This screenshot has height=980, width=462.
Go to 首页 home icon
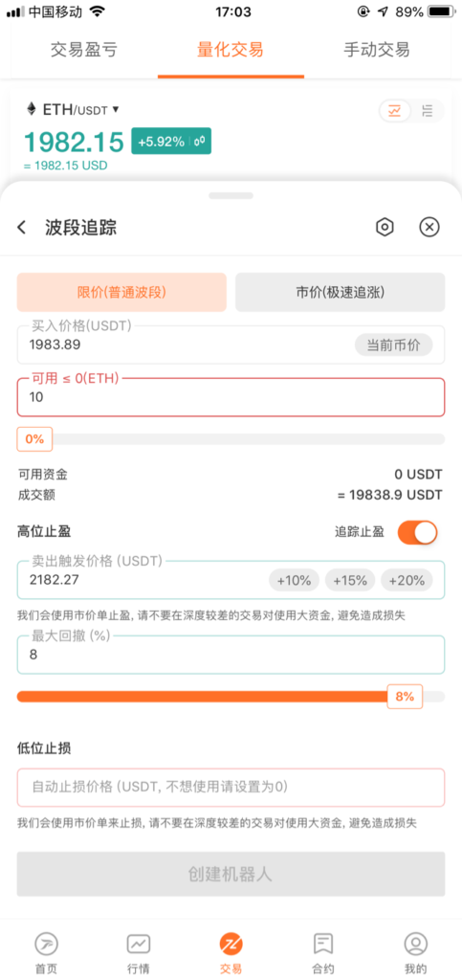click(46, 943)
